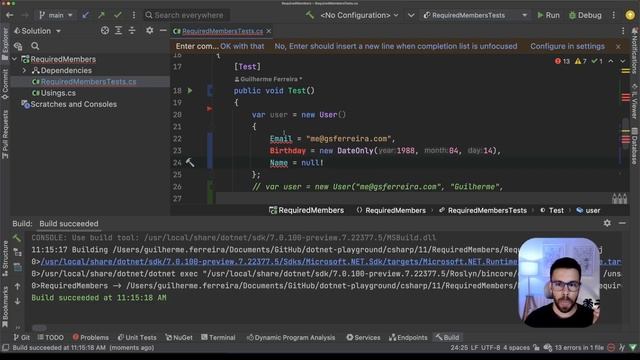
Task: Open the user avatar menu
Action: (x=630, y=15)
